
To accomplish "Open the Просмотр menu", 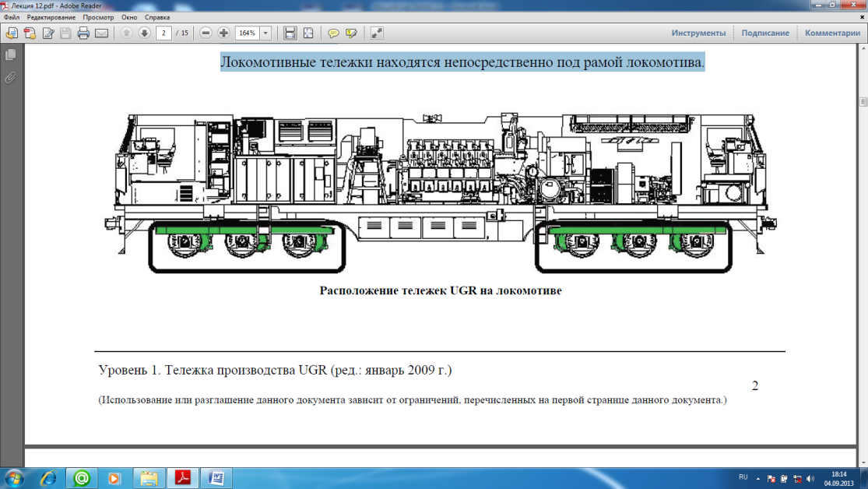I will (x=98, y=17).
